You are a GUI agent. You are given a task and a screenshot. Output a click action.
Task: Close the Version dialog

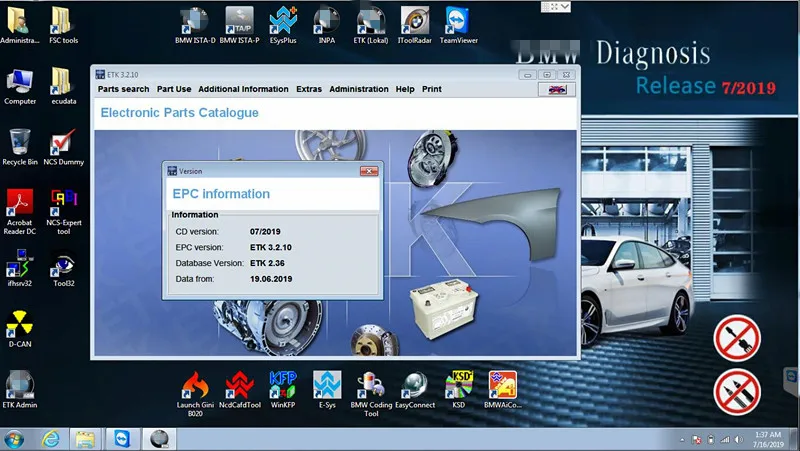tap(369, 171)
